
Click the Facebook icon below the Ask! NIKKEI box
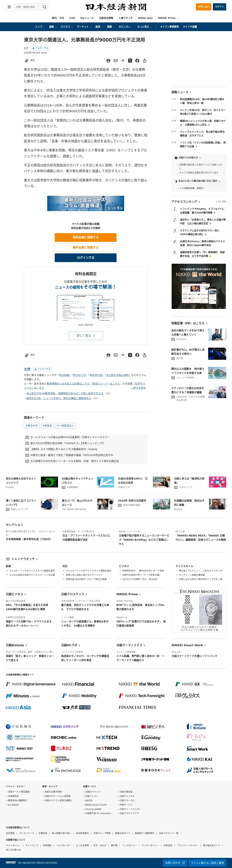[137, 355]
